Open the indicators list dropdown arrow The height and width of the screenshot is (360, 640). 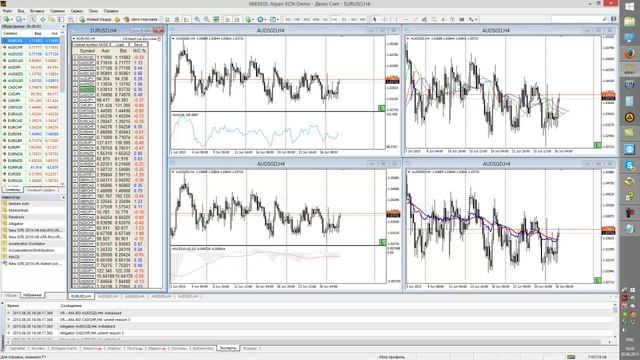(x=253, y=19)
